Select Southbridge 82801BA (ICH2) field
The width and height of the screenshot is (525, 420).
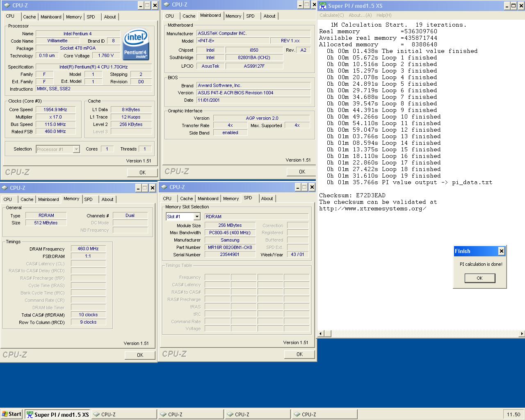coord(254,57)
